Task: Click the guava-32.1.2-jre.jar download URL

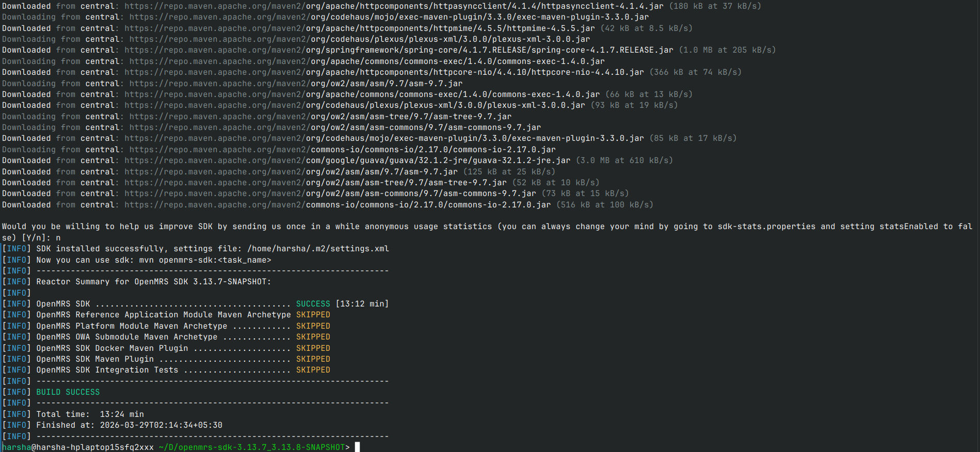Action: click(347, 160)
